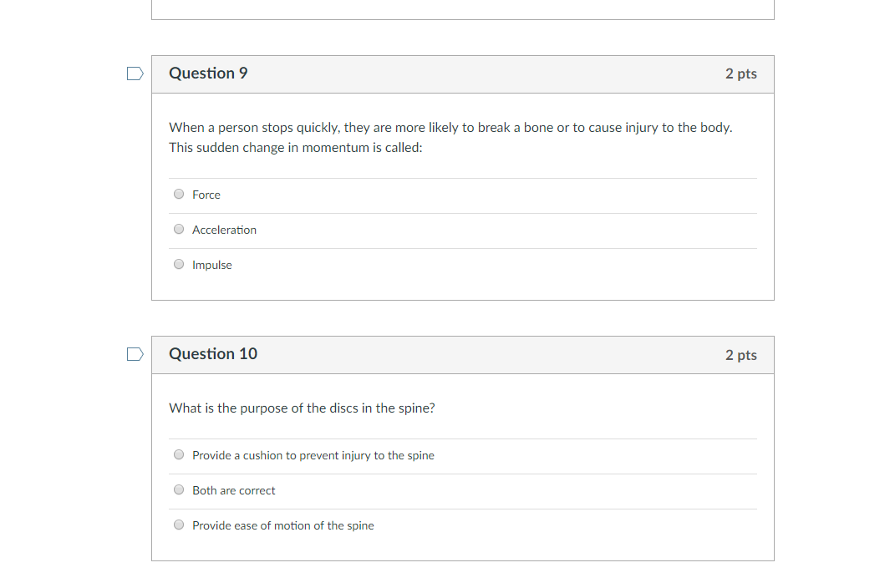The height and width of the screenshot is (588, 890).
Task: Click the 'Question 10' header title
Action: click(213, 353)
